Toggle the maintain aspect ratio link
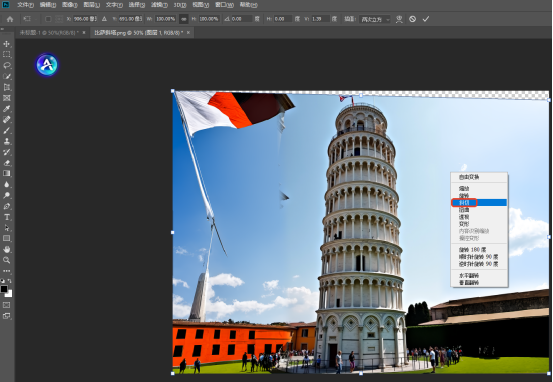This screenshot has width=553, height=382. (183, 19)
